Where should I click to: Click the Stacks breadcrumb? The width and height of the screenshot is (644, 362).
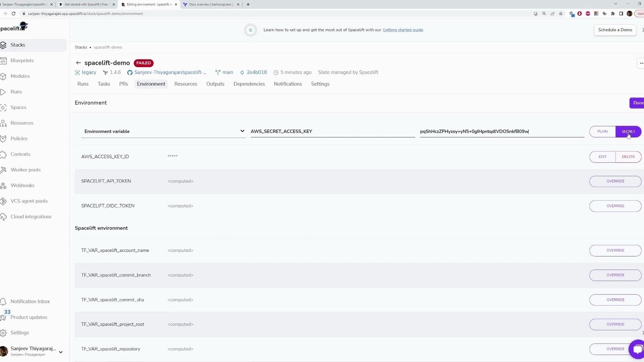(81, 47)
